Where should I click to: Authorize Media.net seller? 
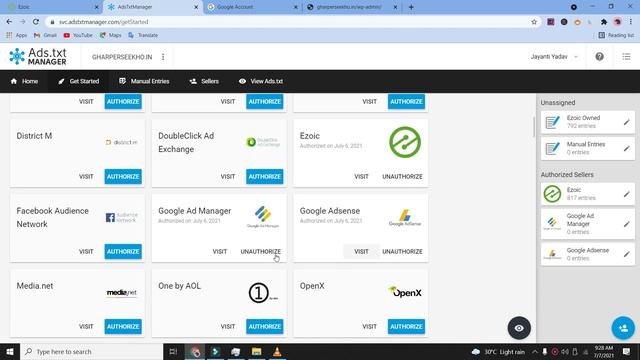(123, 327)
